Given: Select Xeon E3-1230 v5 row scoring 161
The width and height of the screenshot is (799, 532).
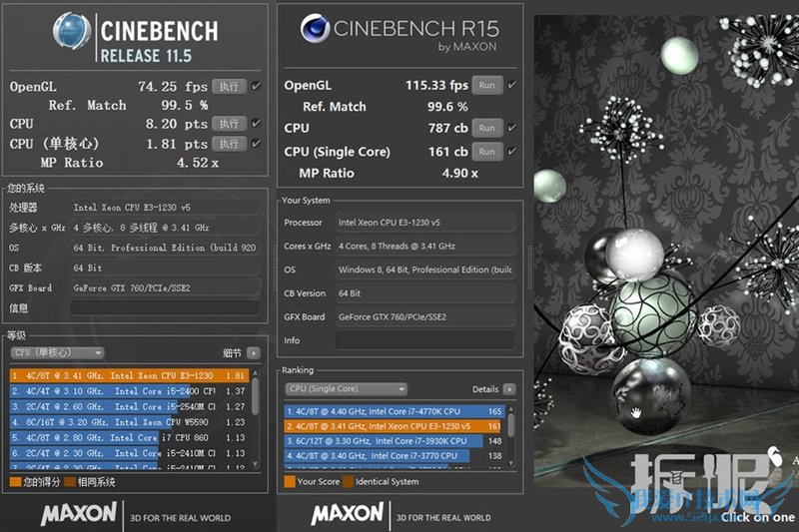Looking at the screenshot, I should pos(394,426).
